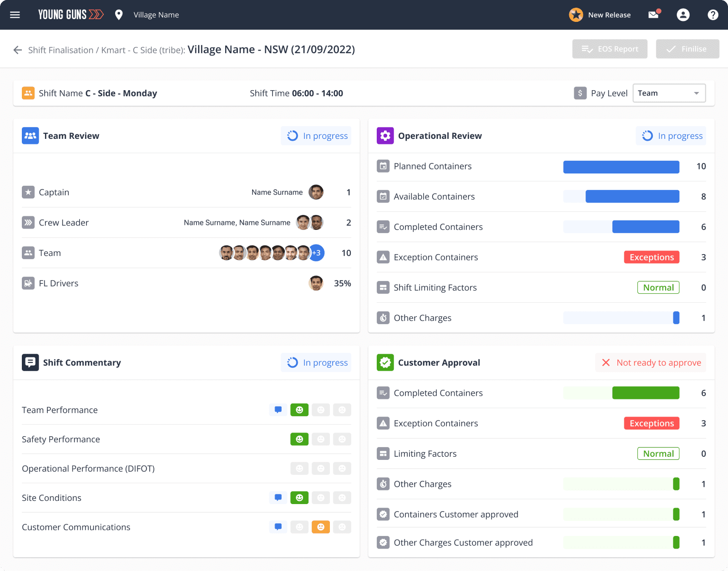Image resolution: width=728 pixels, height=571 pixels.
Task: Open the Pay Level Team dropdown
Action: 669,93
